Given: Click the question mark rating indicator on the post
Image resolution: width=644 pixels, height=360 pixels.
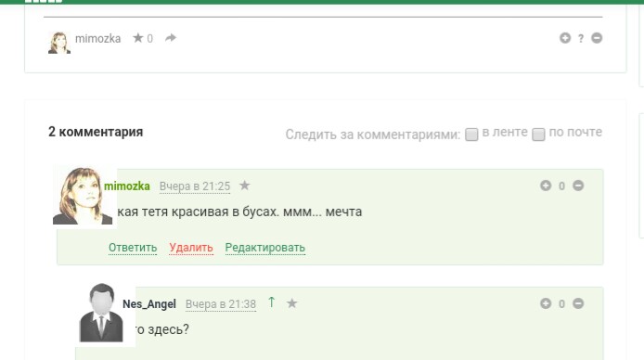Looking at the screenshot, I should (581, 39).
